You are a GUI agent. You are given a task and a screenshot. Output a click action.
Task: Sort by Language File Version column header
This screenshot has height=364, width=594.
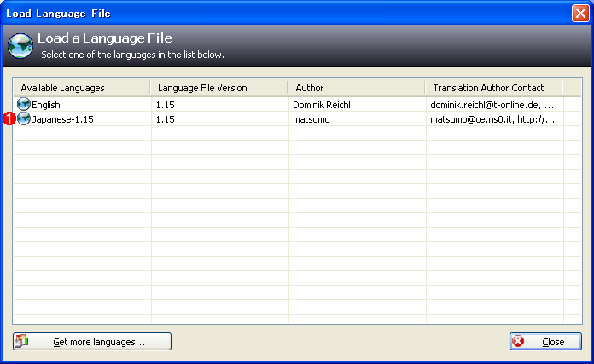[x=219, y=88]
